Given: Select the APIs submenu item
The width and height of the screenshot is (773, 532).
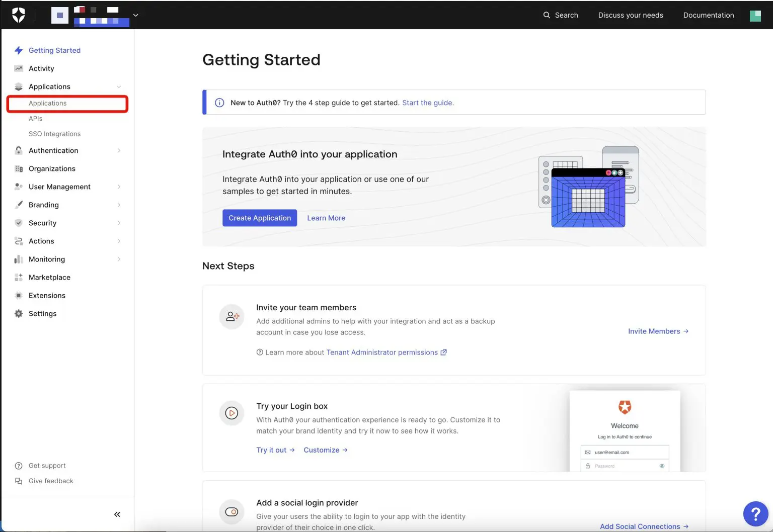Looking at the screenshot, I should (x=35, y=119).
